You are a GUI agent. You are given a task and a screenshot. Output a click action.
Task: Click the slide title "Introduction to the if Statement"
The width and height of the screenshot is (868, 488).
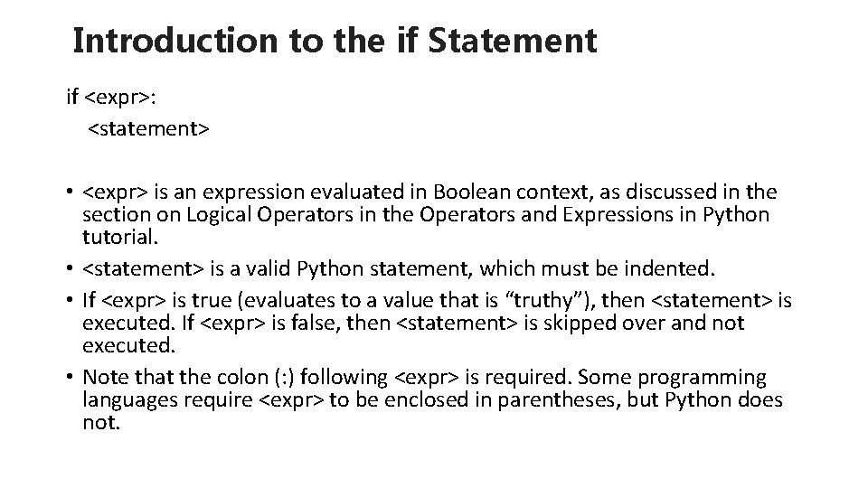click(x=334, y=41)
